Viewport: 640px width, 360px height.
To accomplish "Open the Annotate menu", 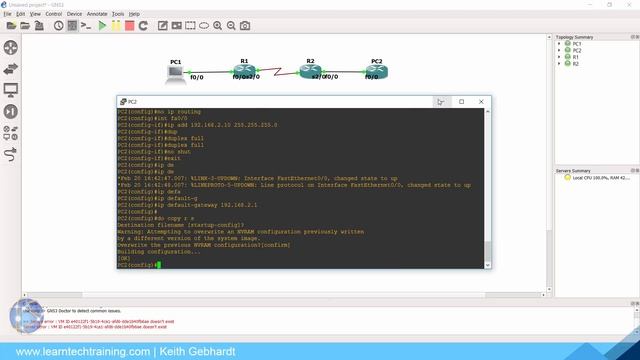I will [x=97, y=14].
